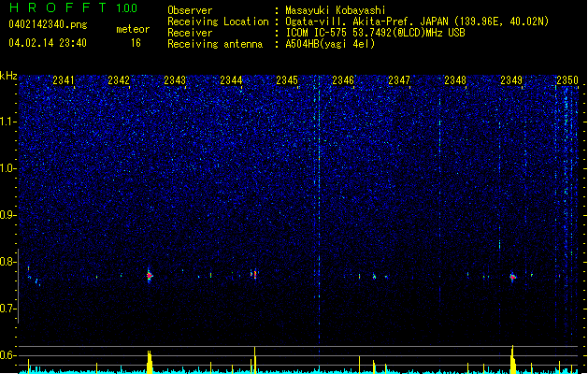Click the kHz axis unit label
This screenshot has height=374, width=588.
click(x=8, y=76)
